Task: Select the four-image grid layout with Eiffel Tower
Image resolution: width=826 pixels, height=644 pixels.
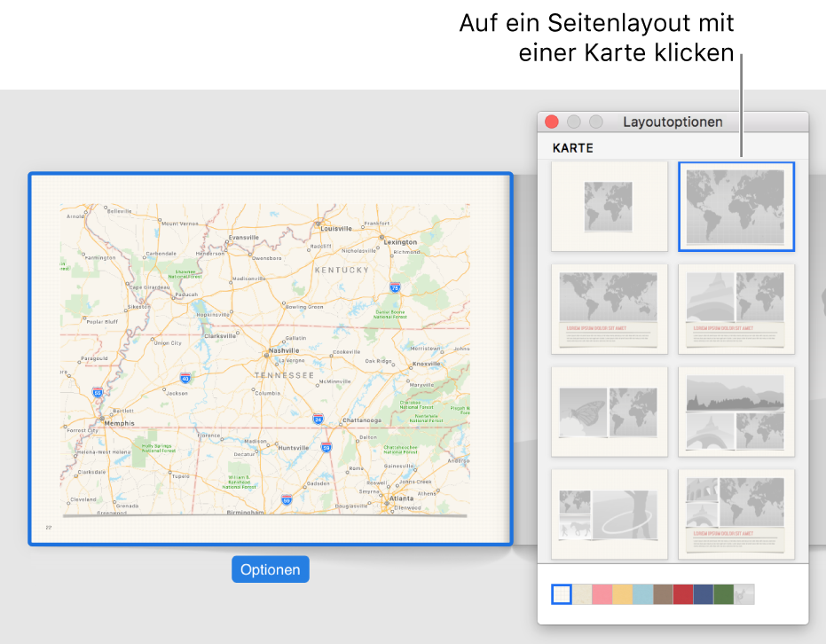Action: point(736,412)
